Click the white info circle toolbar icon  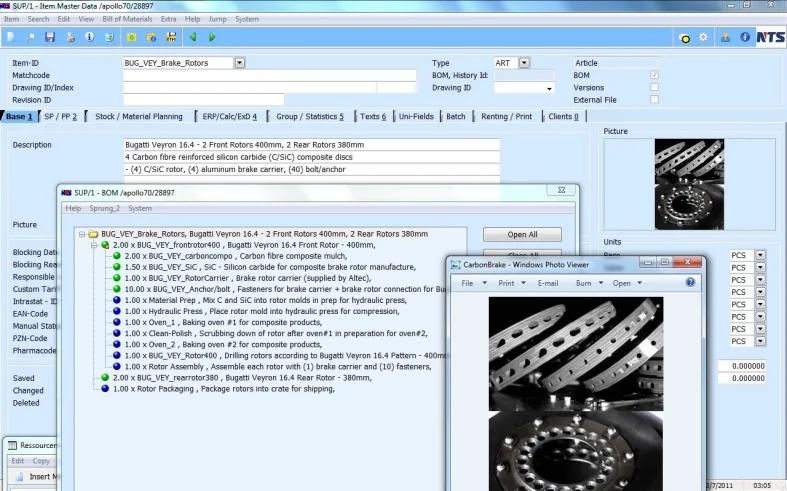[90, 37]
